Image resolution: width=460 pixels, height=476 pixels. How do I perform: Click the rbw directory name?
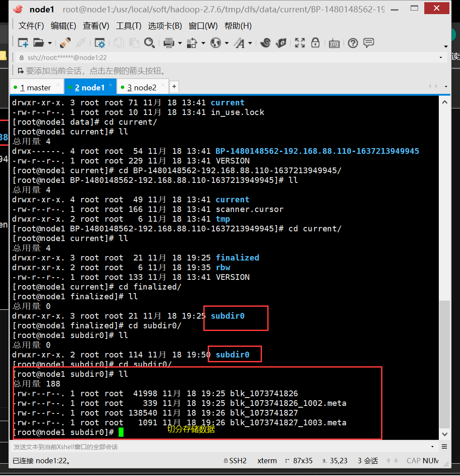coord(223,268)
